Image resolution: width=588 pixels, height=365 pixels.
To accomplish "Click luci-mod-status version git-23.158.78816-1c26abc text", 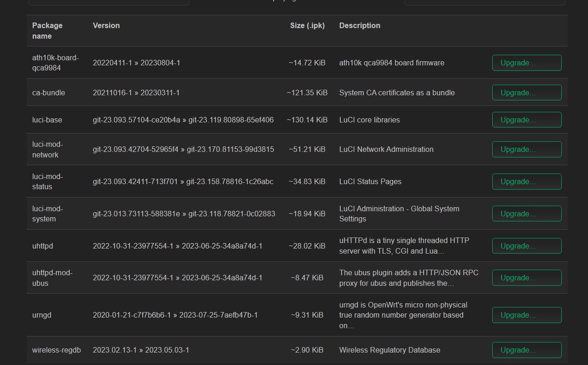I will [x=230, y=181].
